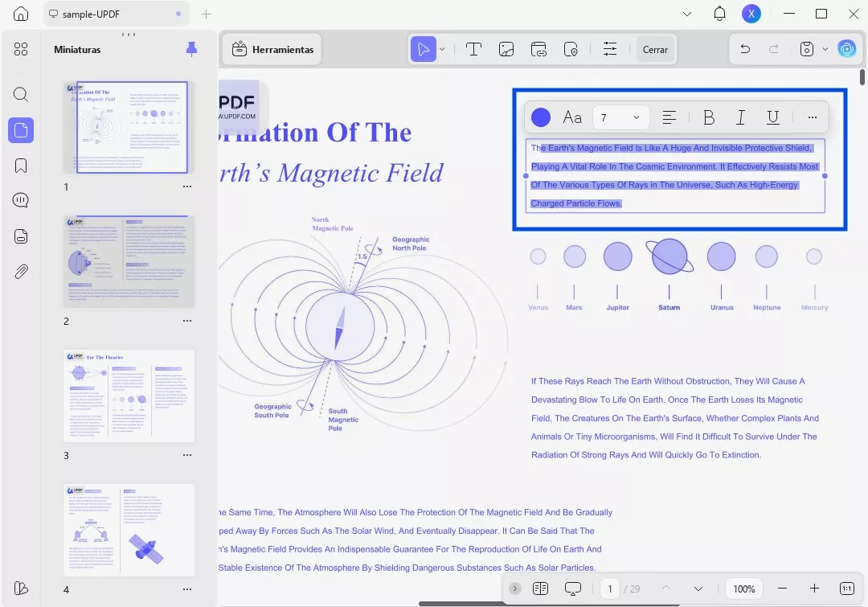The image size is (868, 607).
Task: Select the pointer selection tool
Action: tap(424, 49)
